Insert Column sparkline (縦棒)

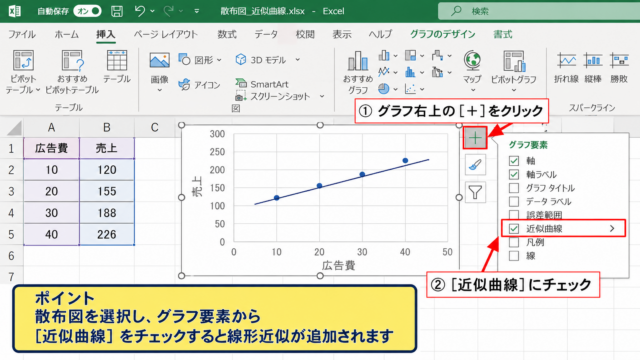click(x=593, y=68)
